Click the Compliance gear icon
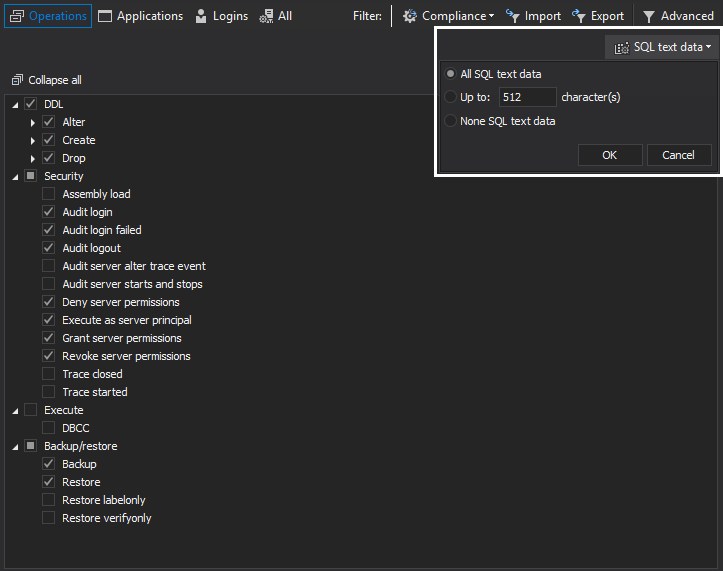 409,16
